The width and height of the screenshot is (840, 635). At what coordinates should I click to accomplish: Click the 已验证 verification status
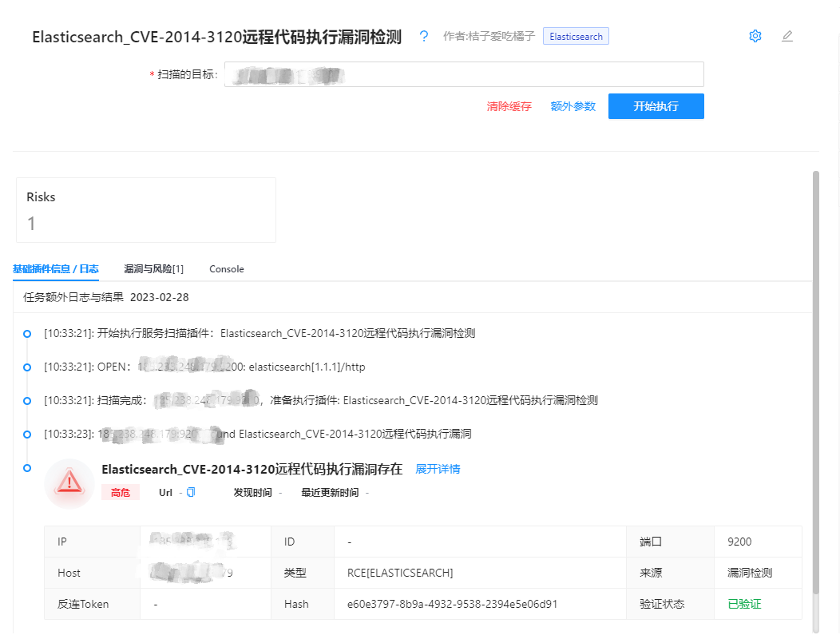tap(744, 604)
